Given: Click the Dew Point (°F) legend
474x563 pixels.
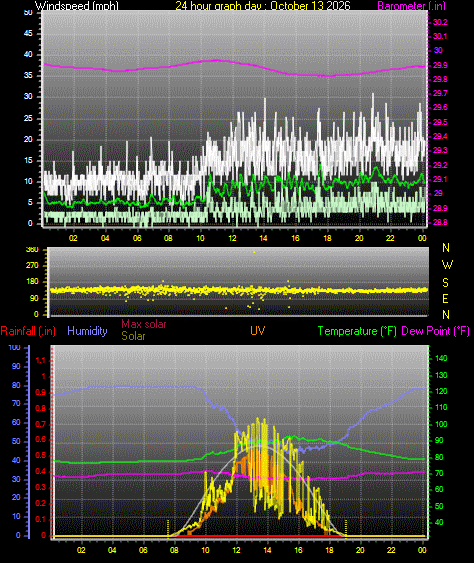Looking at the screenshot, I should (436, 331).
